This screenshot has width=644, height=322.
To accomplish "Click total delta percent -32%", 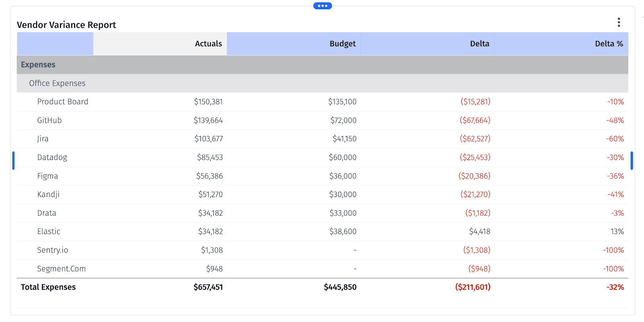I will (615, 287).
